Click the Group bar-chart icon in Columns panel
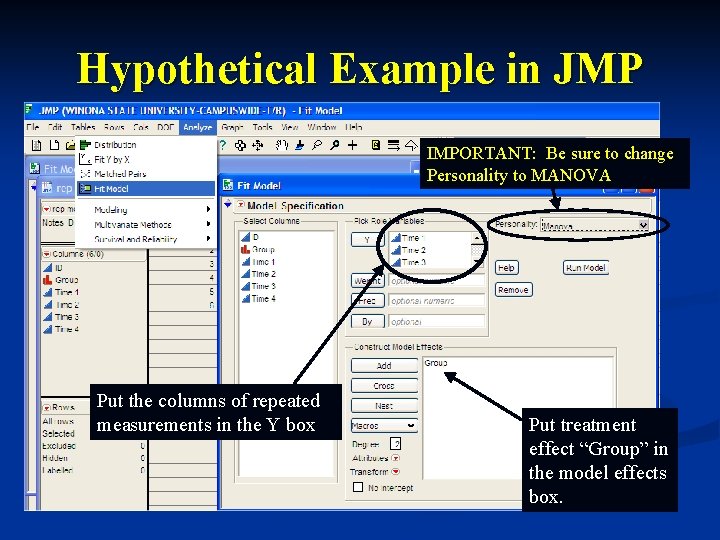This screenshot has width=720, height=540. coord(47,279)
